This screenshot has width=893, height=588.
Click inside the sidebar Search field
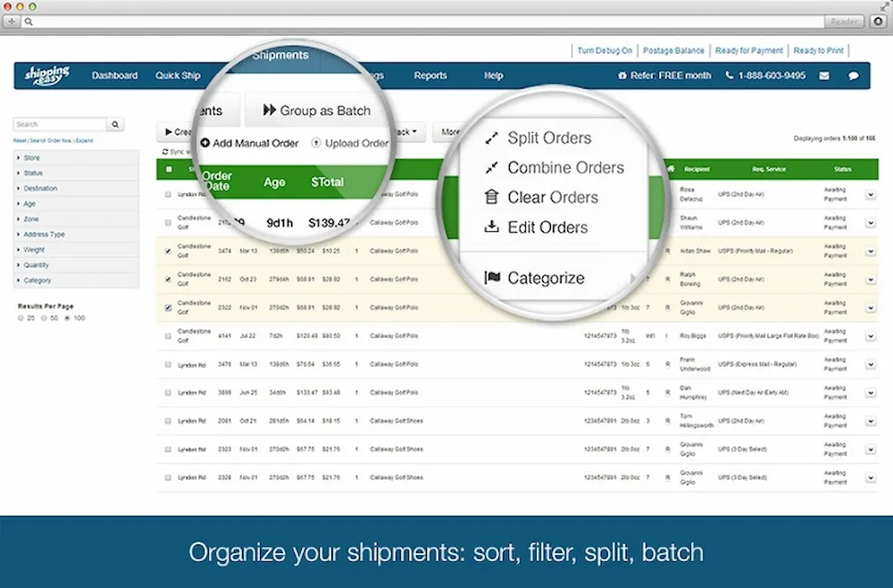60,124
